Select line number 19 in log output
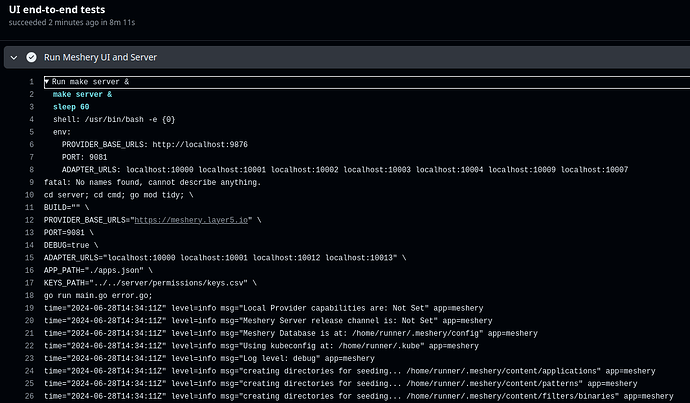Screen dimensions: 690x403 point(29,308)
